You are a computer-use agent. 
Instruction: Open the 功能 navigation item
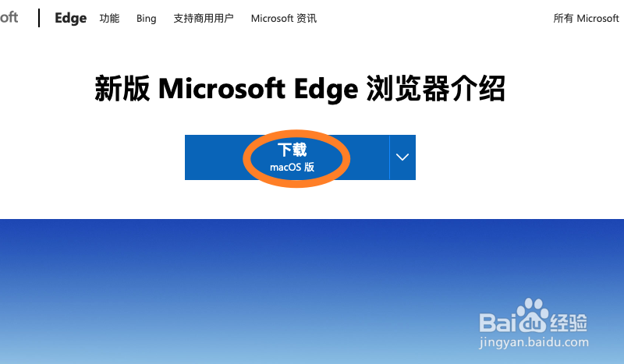coord(109,18)
